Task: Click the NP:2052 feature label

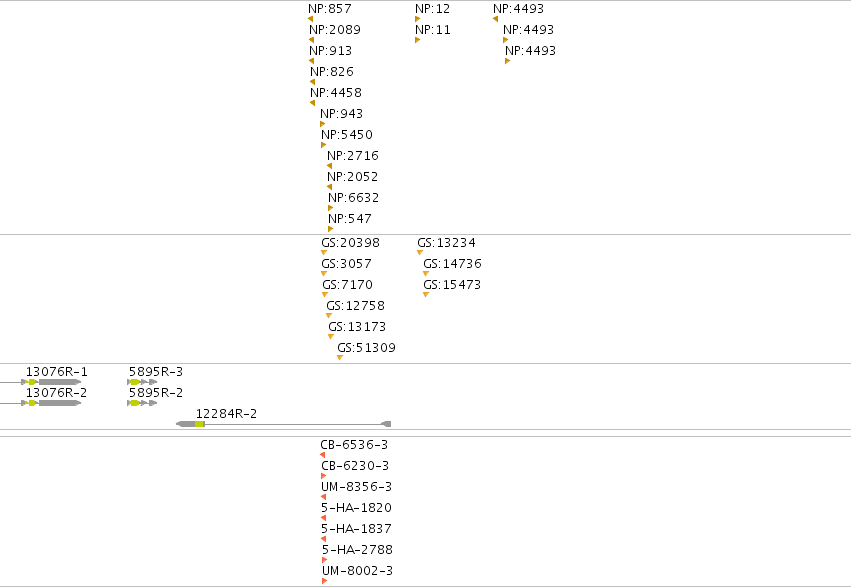Action: tap(352, 177)
